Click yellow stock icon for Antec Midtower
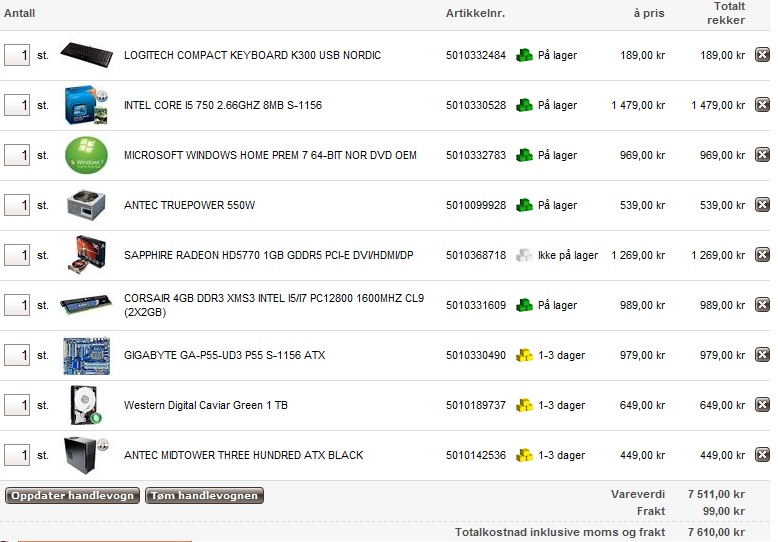Screen dimensions: 778x542 coord(524,455)
